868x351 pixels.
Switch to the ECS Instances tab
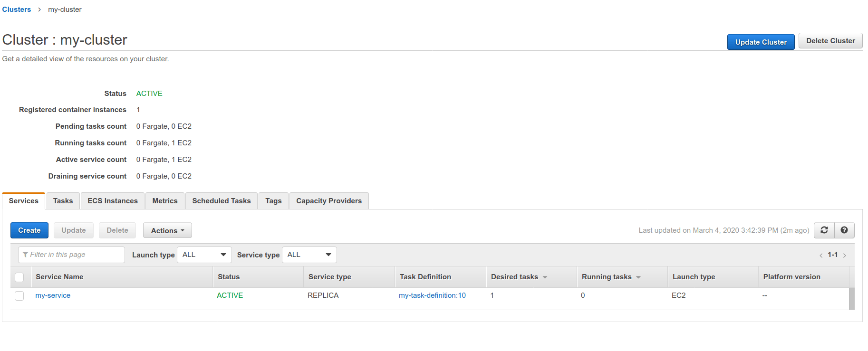coord(113,201)
